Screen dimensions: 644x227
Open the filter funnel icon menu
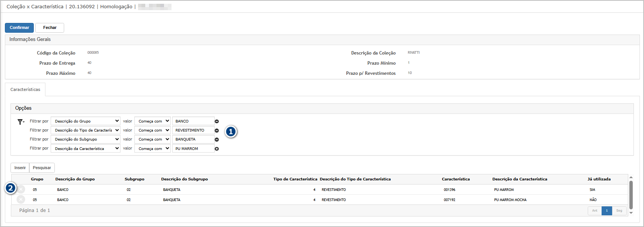tap(21, 122)
